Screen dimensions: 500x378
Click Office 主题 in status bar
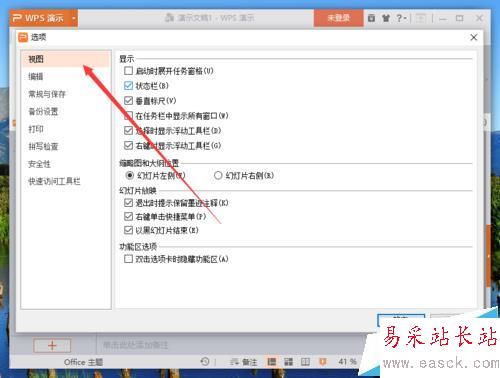tap(83, 362)
